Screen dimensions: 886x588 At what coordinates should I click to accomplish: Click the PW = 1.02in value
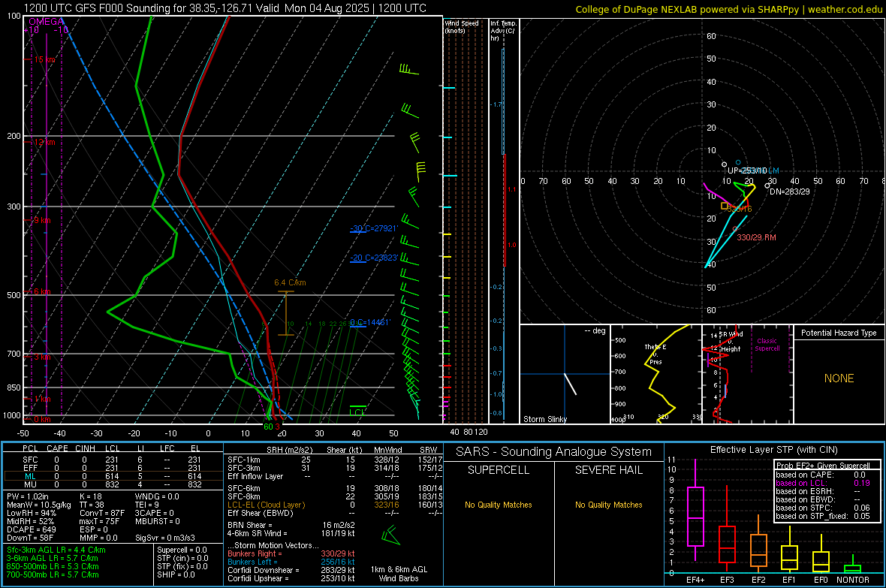[30, 496]
